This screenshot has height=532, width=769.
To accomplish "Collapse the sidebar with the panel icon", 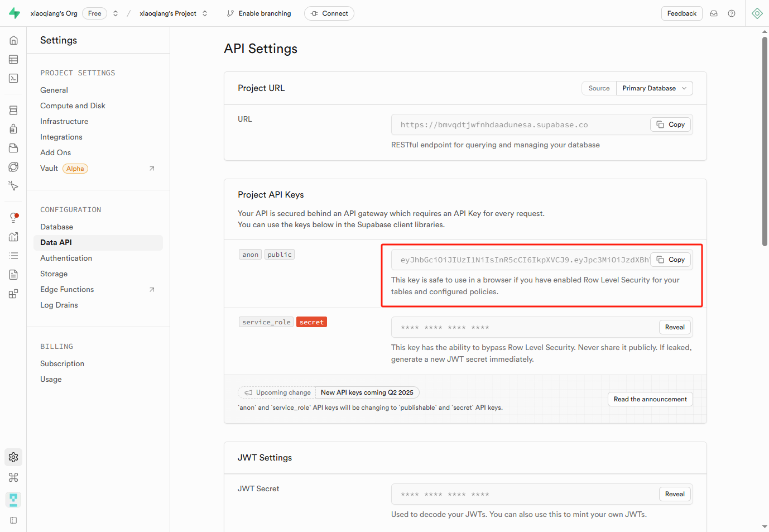I will coord(13,520).
